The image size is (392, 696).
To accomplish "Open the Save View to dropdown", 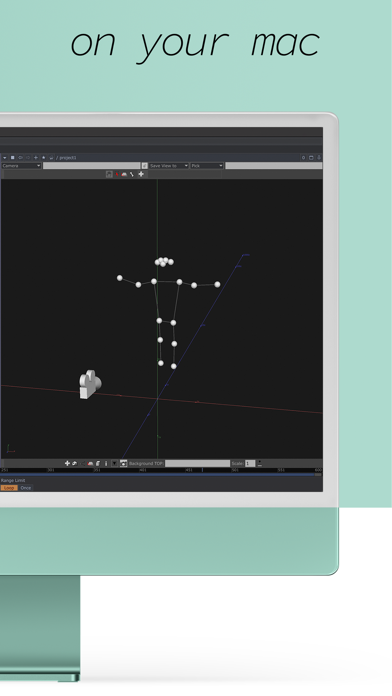I will tap(169, 166).
